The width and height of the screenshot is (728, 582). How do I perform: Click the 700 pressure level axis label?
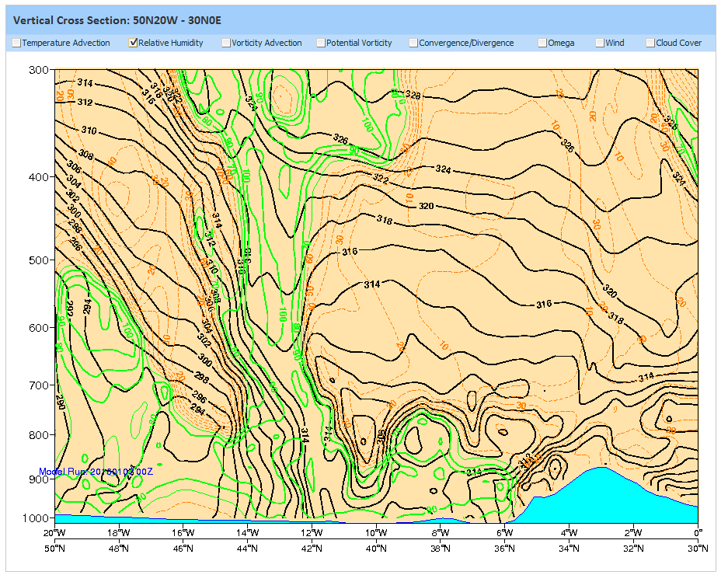coord(38,385)
